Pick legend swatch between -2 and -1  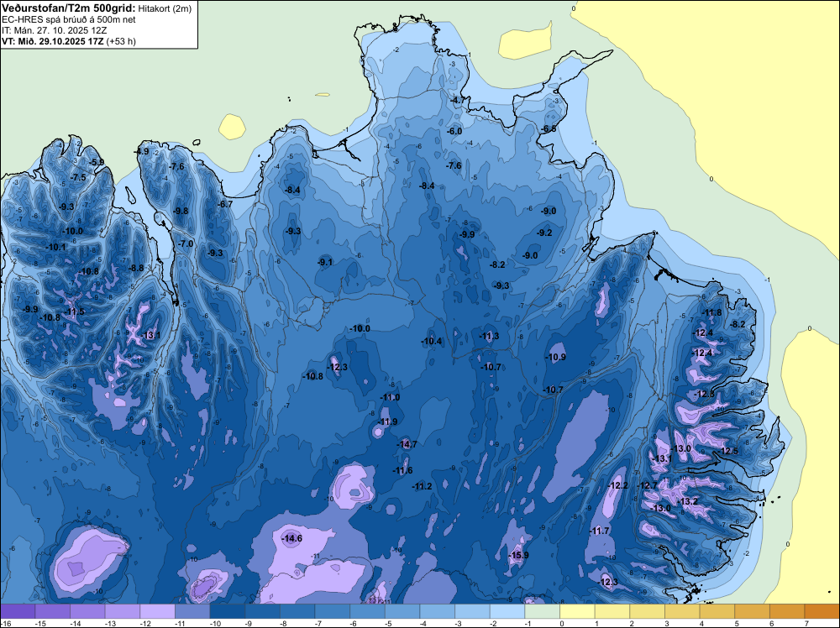tap(507, 611)
